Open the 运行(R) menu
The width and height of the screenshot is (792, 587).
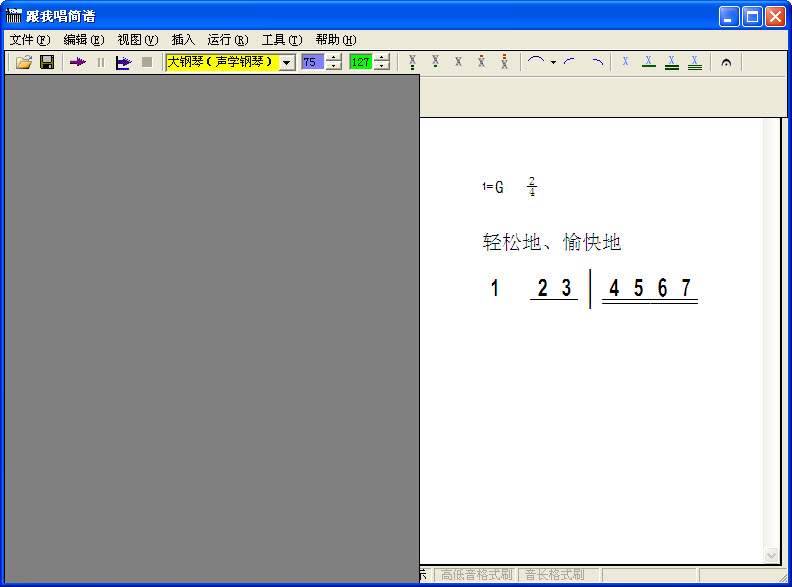228,40
